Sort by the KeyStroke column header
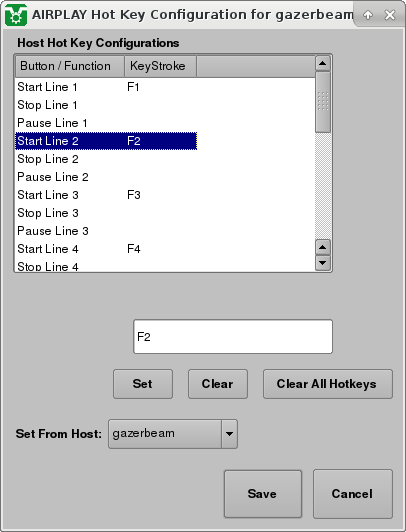Viewport: 406px width, 532px height. coord(160,66)
